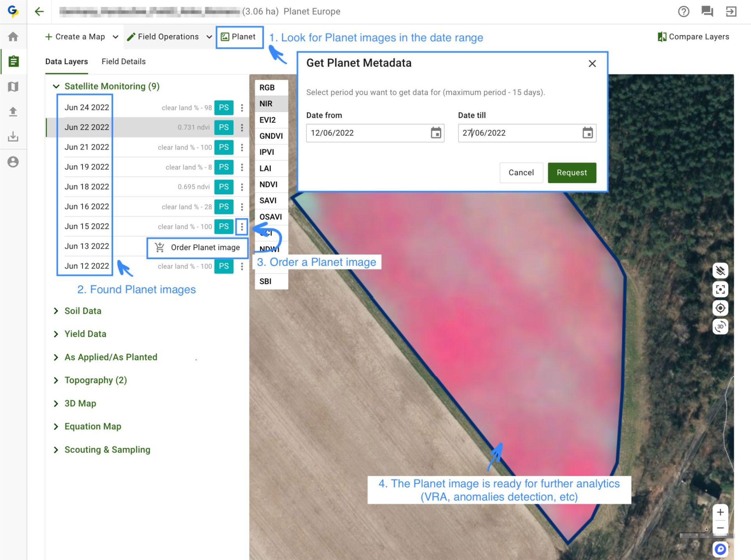This screenshot has height=560, width=751.
Task: Open the user profile icon
Action: coord(13,162)
